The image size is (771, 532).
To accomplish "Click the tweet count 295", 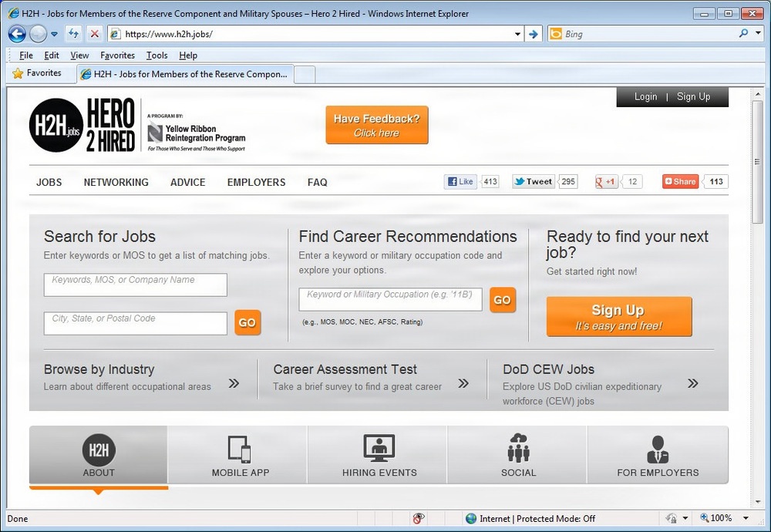I will click(568, 181).
